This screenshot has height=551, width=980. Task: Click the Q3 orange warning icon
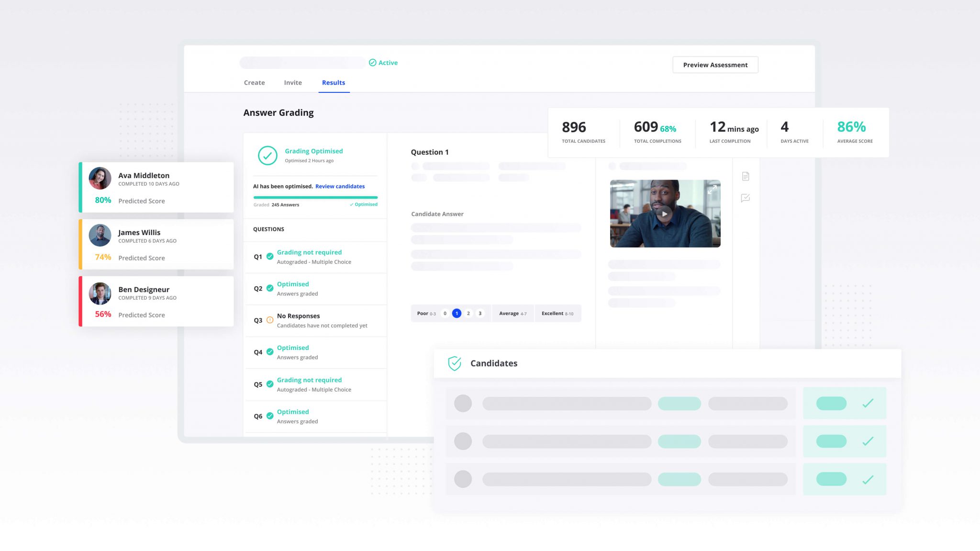270,320
